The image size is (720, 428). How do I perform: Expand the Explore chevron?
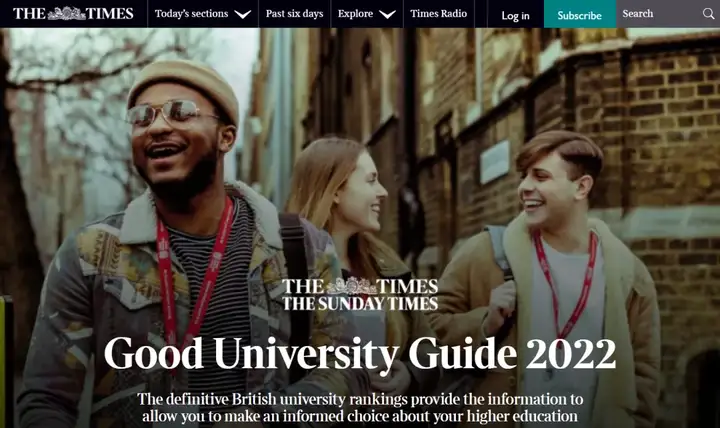pos(388,14)
